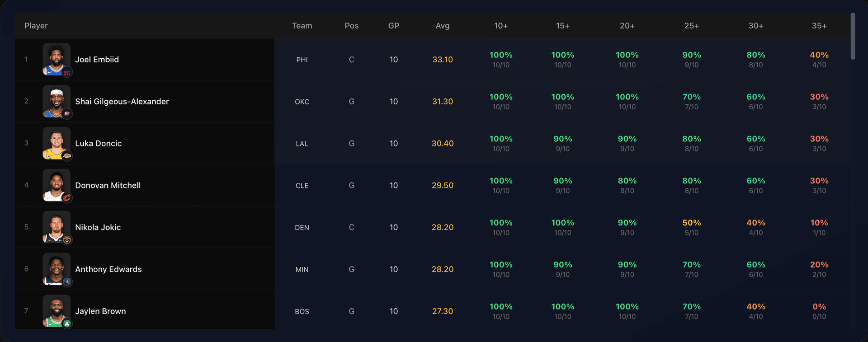This screenshot has width=868, height=342.
Task: Click the Player column header
Action: click(36, 26)
